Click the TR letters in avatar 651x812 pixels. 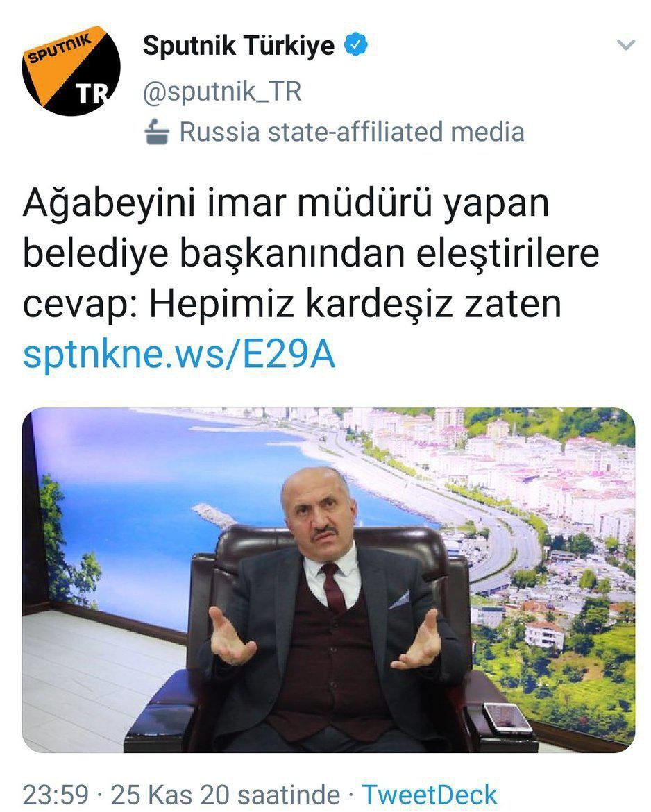click(x=92, y=94)
